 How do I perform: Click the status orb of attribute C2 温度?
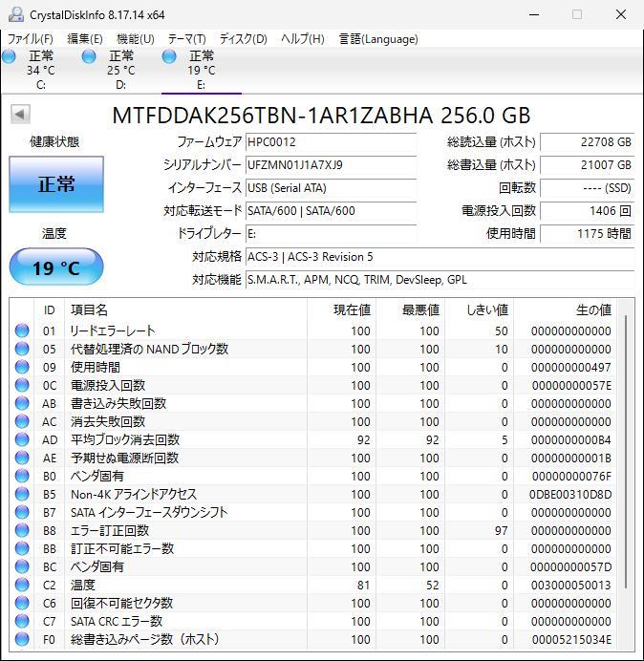tap(22, 585)
